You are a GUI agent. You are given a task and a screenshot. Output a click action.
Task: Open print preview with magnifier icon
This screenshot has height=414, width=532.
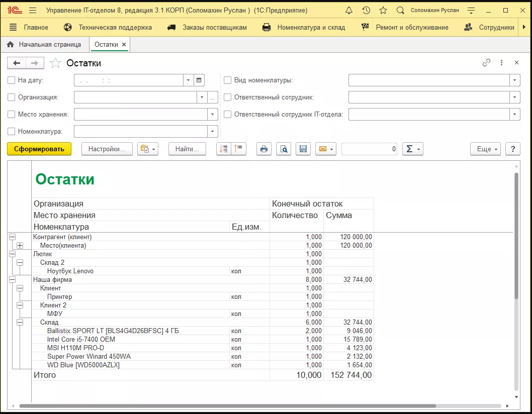click(284, 149)
